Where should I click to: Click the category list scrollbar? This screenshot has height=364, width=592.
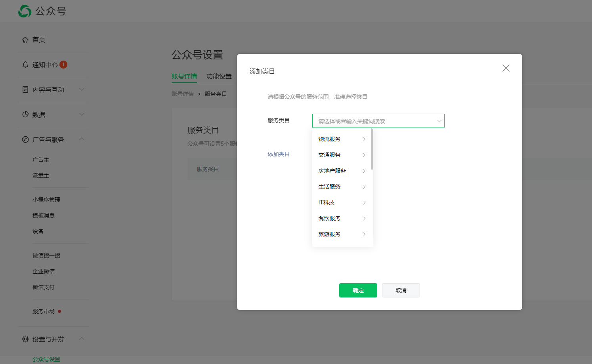[x=372, y=149]
